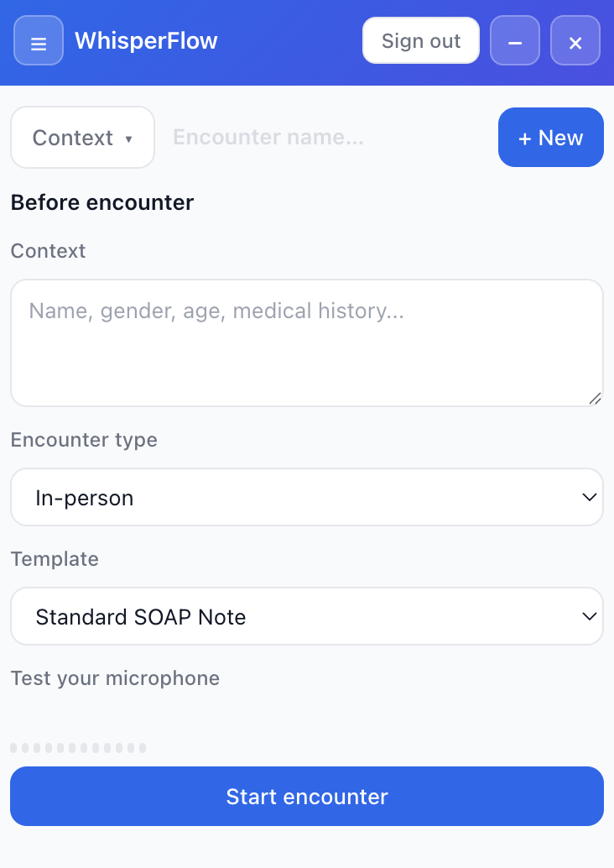The image size is (614, 868).
Task: Close the WhisperFlow panel
Action: click(575, 41)
